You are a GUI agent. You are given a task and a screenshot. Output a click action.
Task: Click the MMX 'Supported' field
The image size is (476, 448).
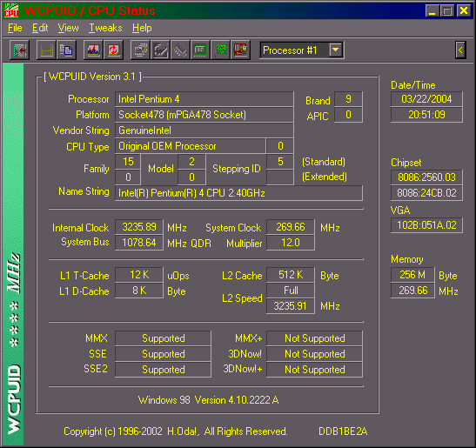point(163,338)
